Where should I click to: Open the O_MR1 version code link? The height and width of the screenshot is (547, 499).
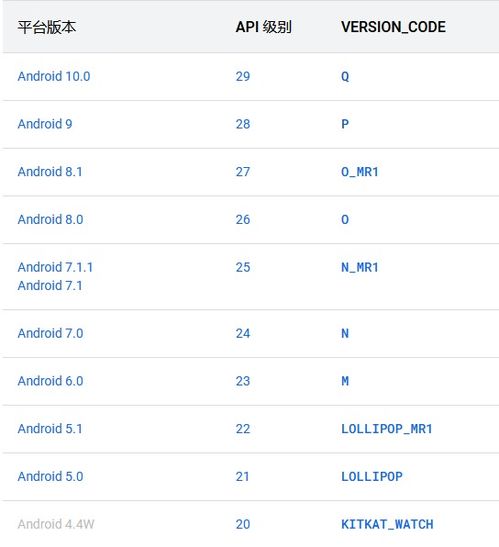[x=360, y=172]
